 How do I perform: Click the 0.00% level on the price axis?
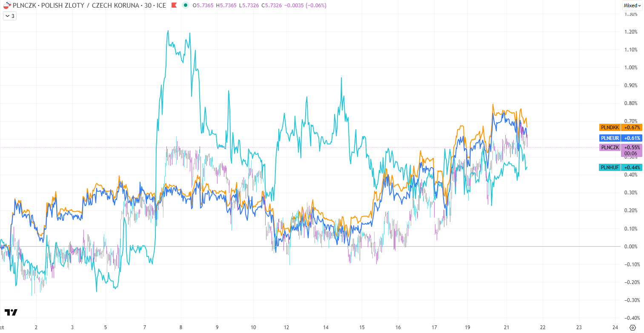point(630,246)
